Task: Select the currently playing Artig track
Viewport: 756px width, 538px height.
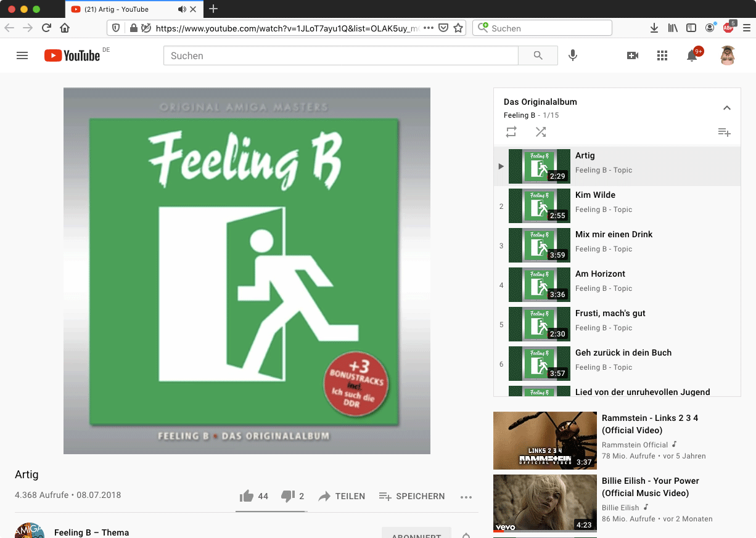Action: click(x=617, y=166)
